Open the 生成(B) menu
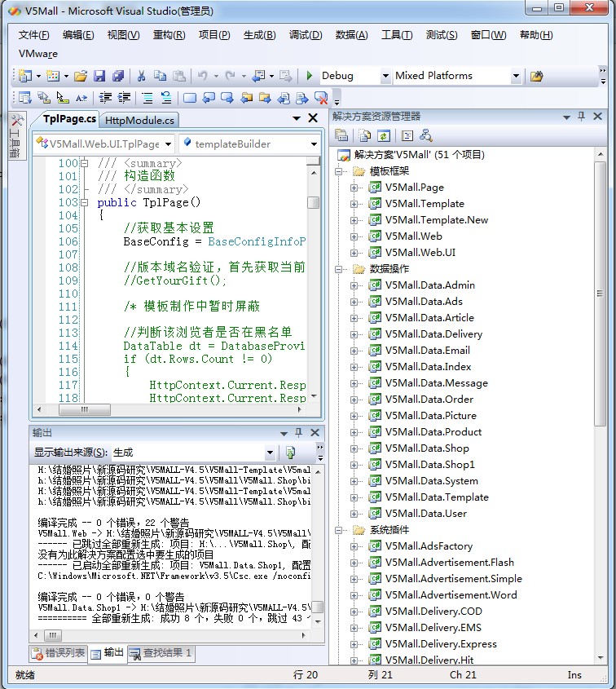 259,35
